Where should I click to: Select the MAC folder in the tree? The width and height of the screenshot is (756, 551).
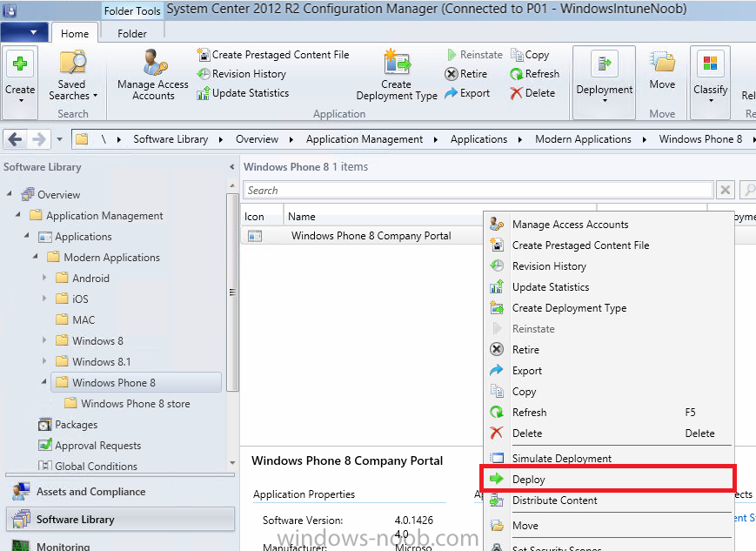coord(75,319)
